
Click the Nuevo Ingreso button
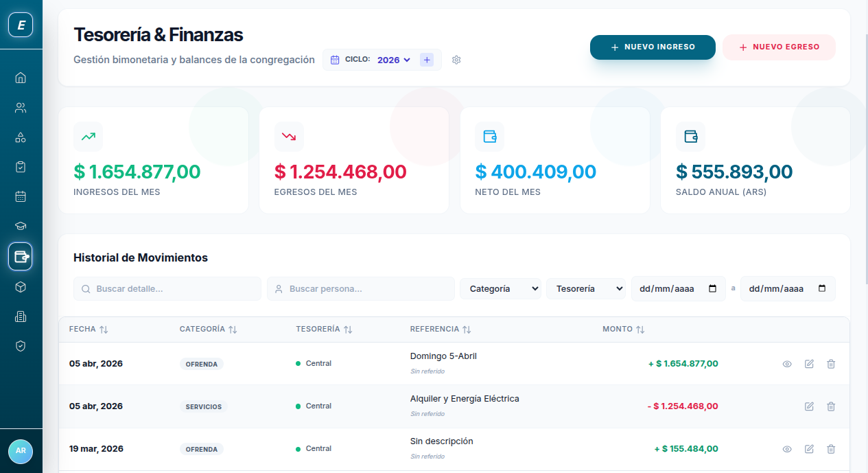653,47
